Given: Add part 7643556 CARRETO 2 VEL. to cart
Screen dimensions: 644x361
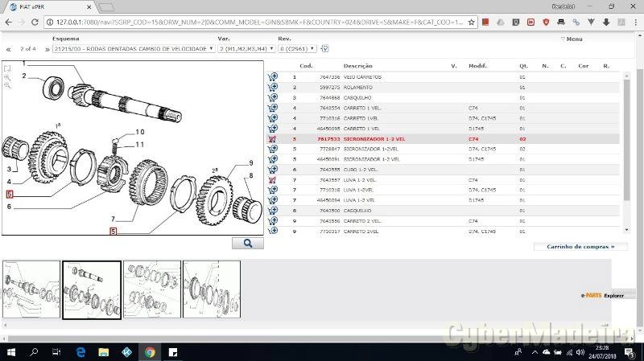Looking at the screenshot, I should [273, 220].
